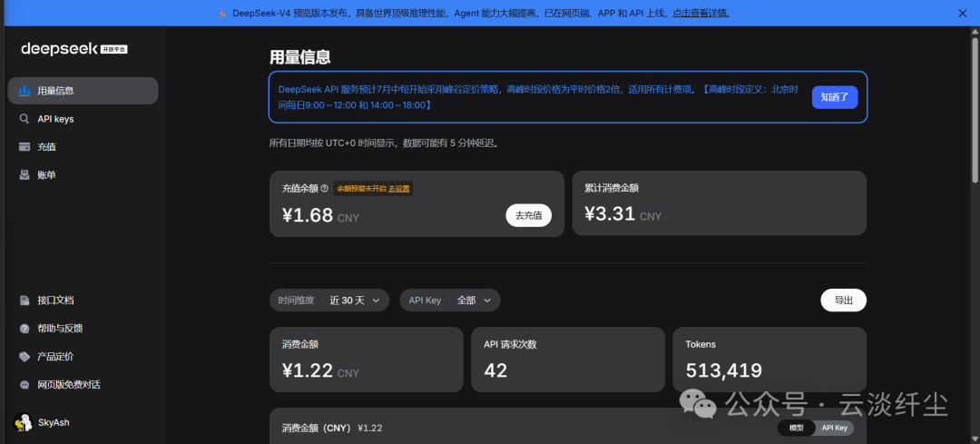Click the 513,419 Tokens value

(x=724, y=370)
